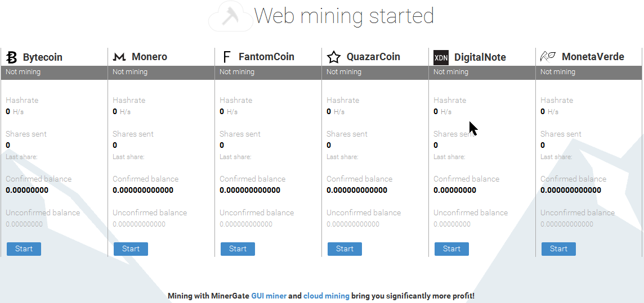Select the Bytecoin Not mining status bar
The image size is (644, 303).
click(x=54, y=72)
